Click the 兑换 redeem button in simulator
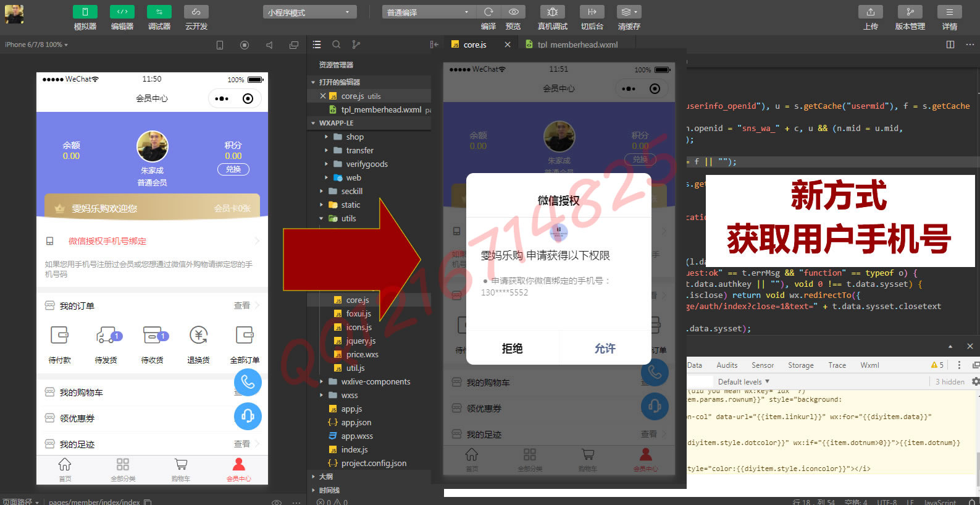The image size is (980, 505). pos(233,169)
